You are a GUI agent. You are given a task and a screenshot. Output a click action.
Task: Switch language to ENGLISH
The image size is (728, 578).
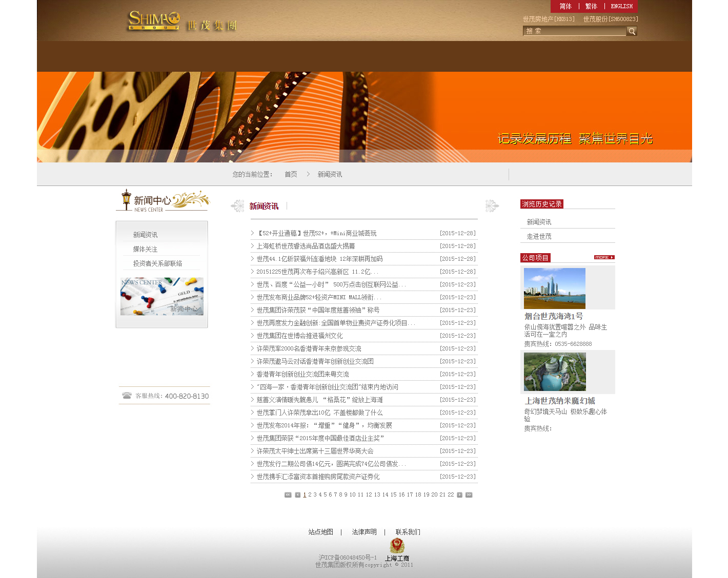tap(621, 6)
